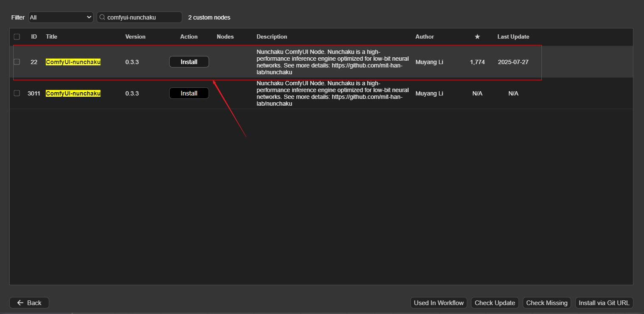This screenshot has width=644, height=314.
Task: Click the star column header icon
Action: pos(477,37)
